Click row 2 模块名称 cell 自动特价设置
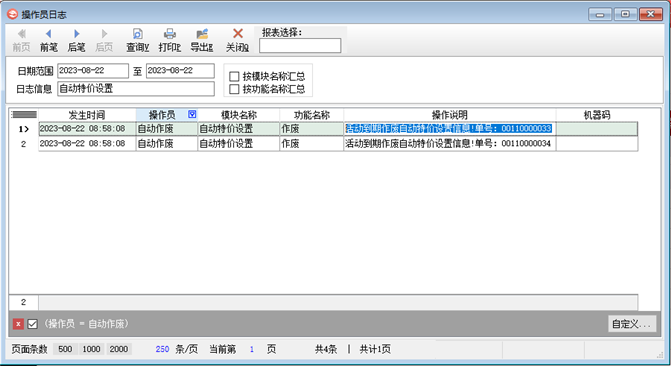The width and height of the screenshot is (671, 366). [x=239, y=144]
